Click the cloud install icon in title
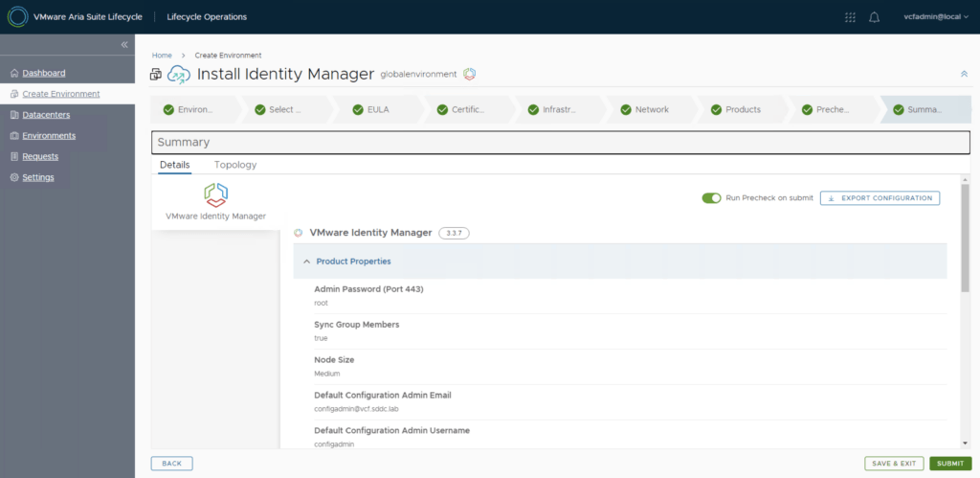This screenshot has width=980, height=478. point(179,75)
